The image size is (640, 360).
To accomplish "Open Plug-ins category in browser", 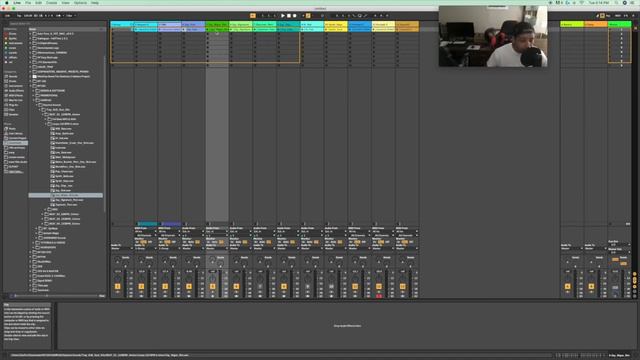I will point(13,105).
